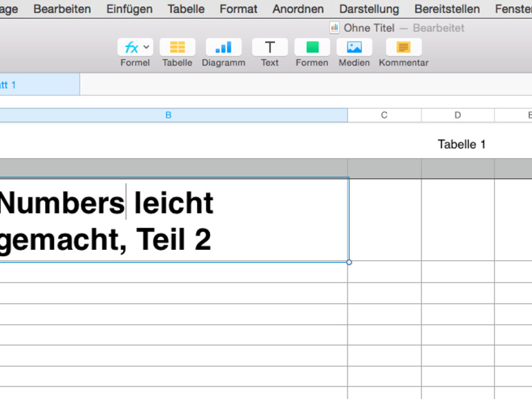Select empty cell in column D beside title text
532x399 pixels.
[458, 220]
